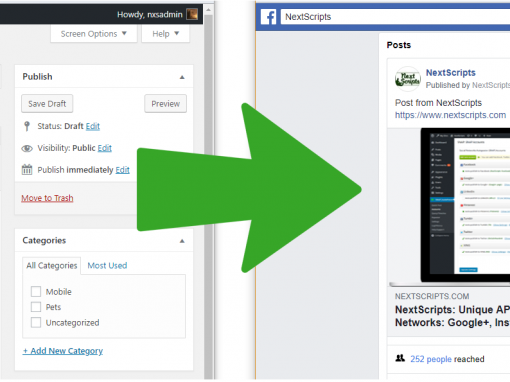Viewport: 510px width, 382px height.
Task: Open the Screen Options dropdown
Action: (94, 34)
